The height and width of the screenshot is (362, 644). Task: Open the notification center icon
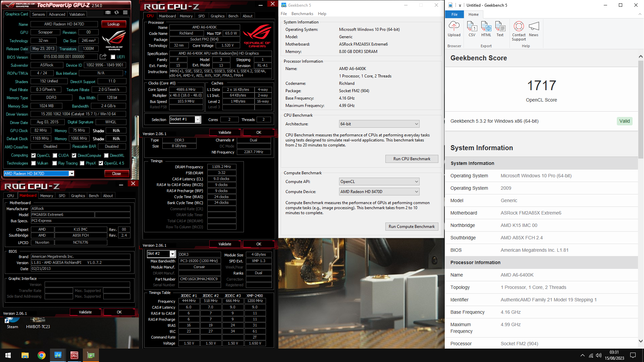633,355
